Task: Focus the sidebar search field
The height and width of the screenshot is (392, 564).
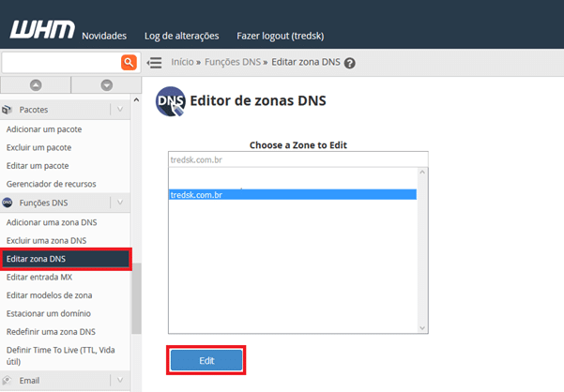Action: click(61, 63)
